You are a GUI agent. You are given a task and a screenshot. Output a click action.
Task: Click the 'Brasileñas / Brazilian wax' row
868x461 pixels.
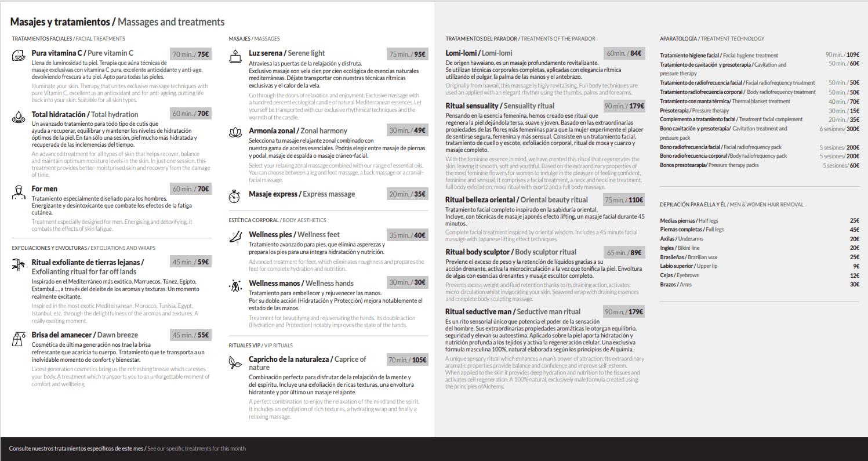tap(760, 257)
